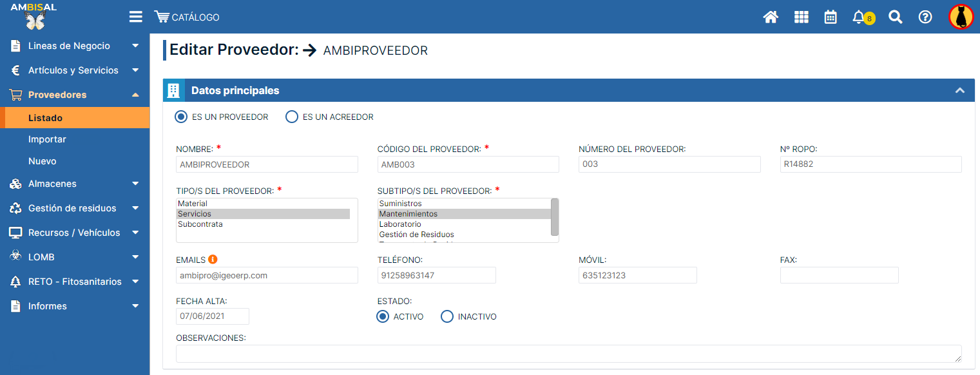
Task: Set Estado to Inactivo
Action: coord(447,316)
